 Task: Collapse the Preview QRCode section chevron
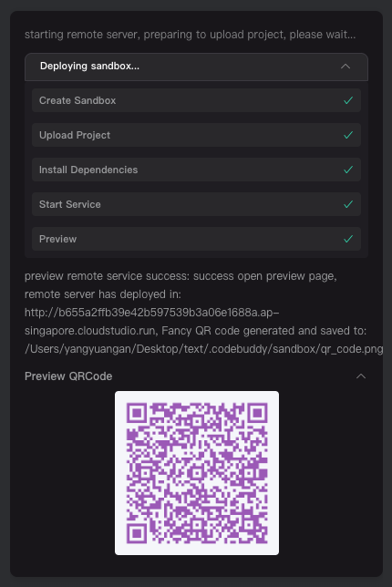[x=361, y=376]
